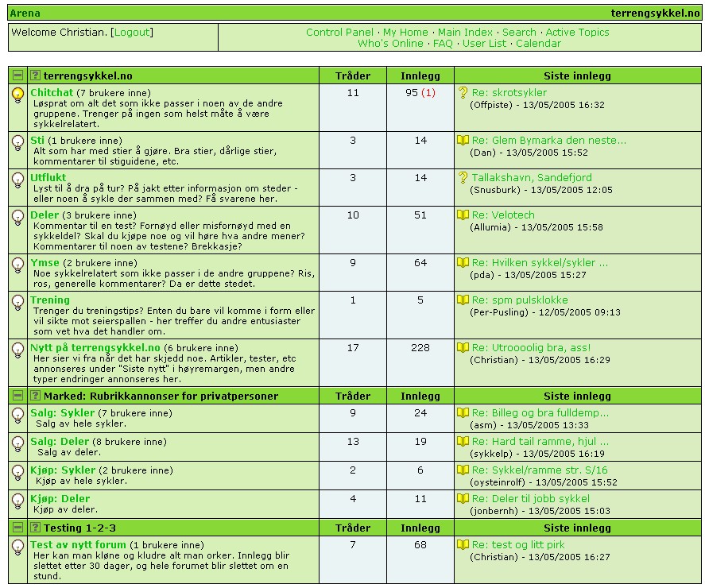Click the question mark icon beside Re: skrotsykler
Screen dimensions: 705x588
[x=463, y=93]
